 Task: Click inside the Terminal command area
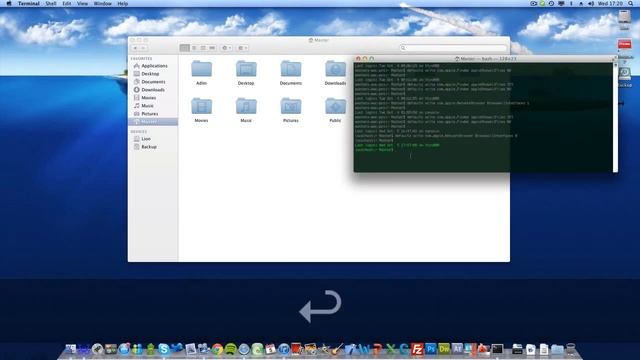[x=484, y=117]
